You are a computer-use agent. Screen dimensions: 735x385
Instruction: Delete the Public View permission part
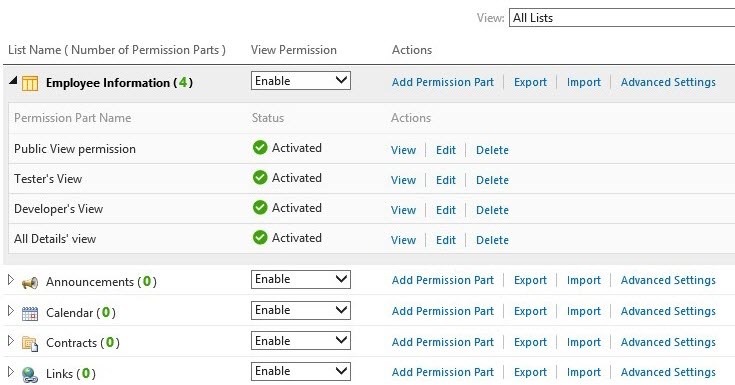[x=492, y=150]
